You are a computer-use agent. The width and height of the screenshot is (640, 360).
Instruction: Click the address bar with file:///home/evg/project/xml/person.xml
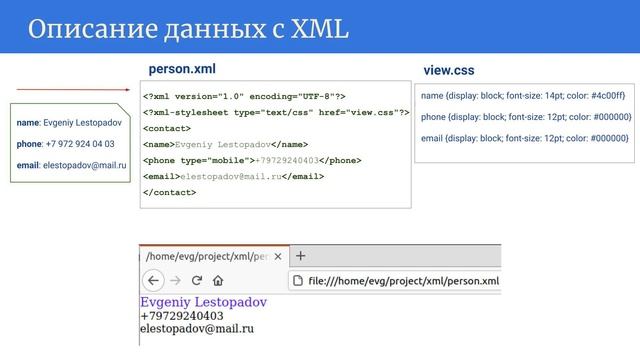click(x=395, y=281)
